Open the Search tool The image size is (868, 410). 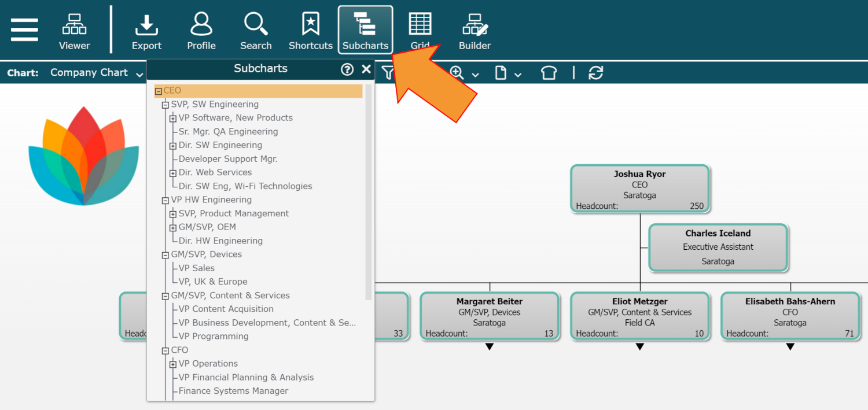(256, 31)
